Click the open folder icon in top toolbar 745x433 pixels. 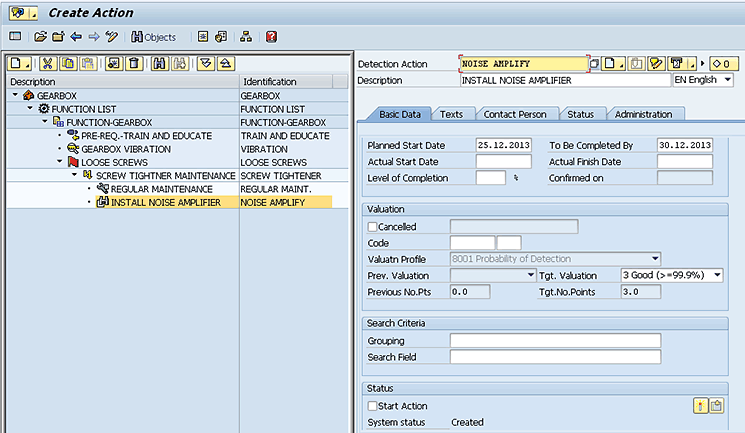tap(40, 37)
